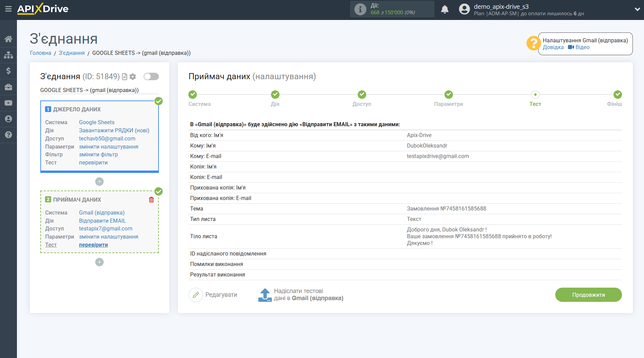Click the Продовжити button
The width and height of the screenshot is (644, 358).
588,295
